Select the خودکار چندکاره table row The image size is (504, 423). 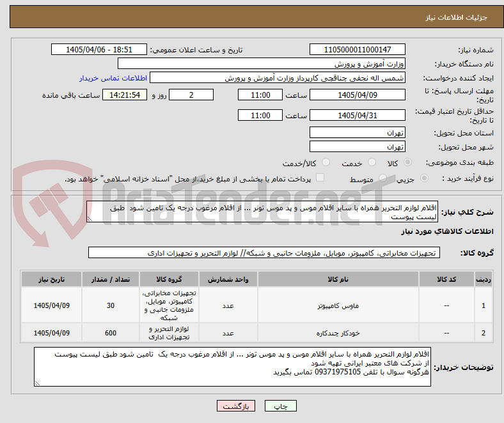257,333
